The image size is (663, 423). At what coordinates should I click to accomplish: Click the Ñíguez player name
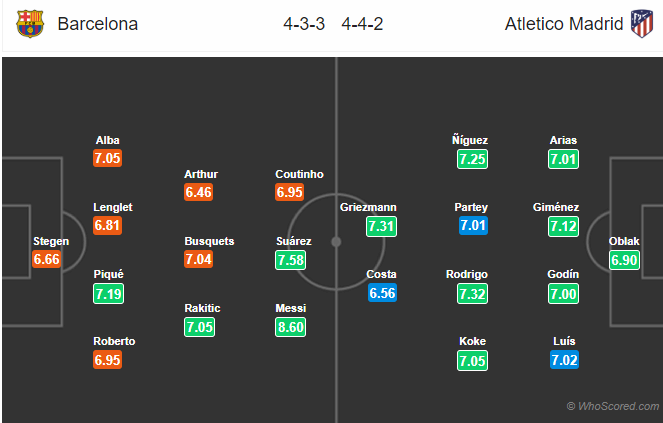470,141
